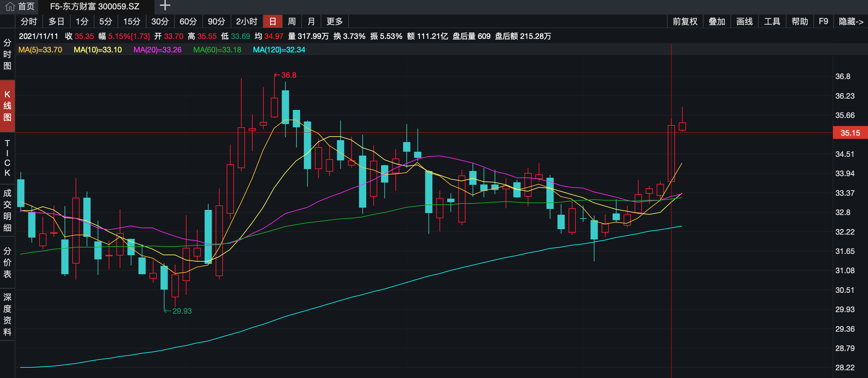This screenshot has height=378, width=868.
Task: Open 成交明细 sidebar tab
Action: pos(7,210)
